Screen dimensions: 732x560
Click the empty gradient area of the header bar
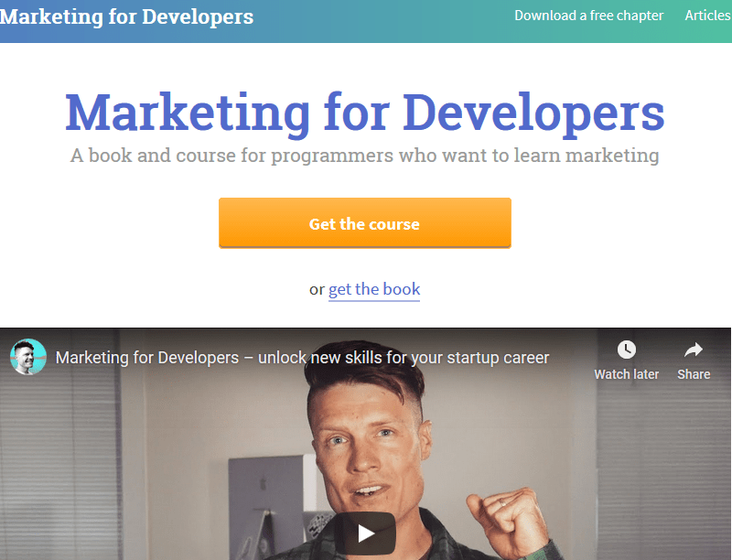pos(382,21)
